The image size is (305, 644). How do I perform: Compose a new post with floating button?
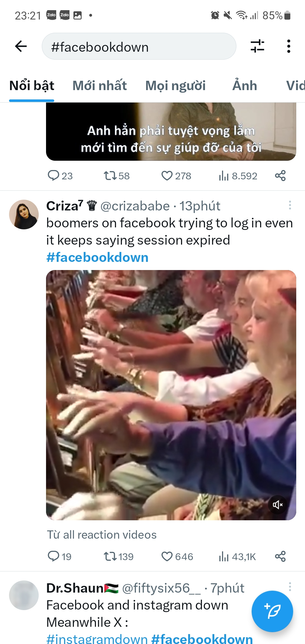click(272, 611)
